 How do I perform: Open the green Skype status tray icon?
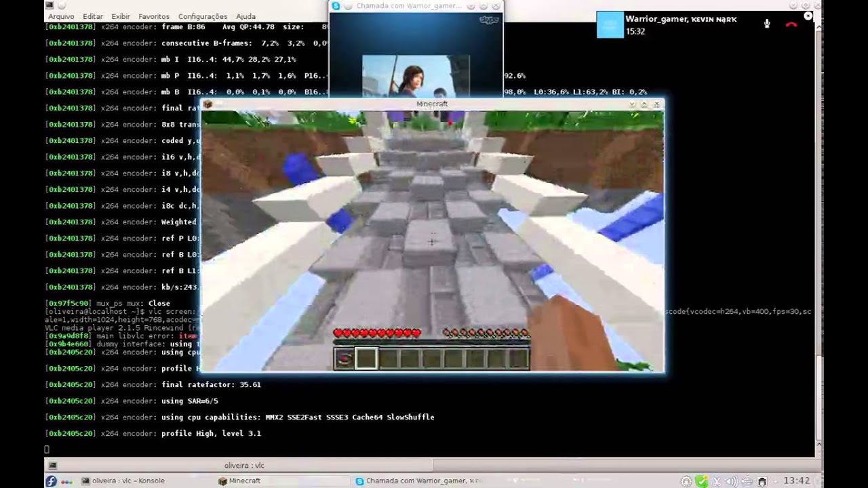[701, 481]
